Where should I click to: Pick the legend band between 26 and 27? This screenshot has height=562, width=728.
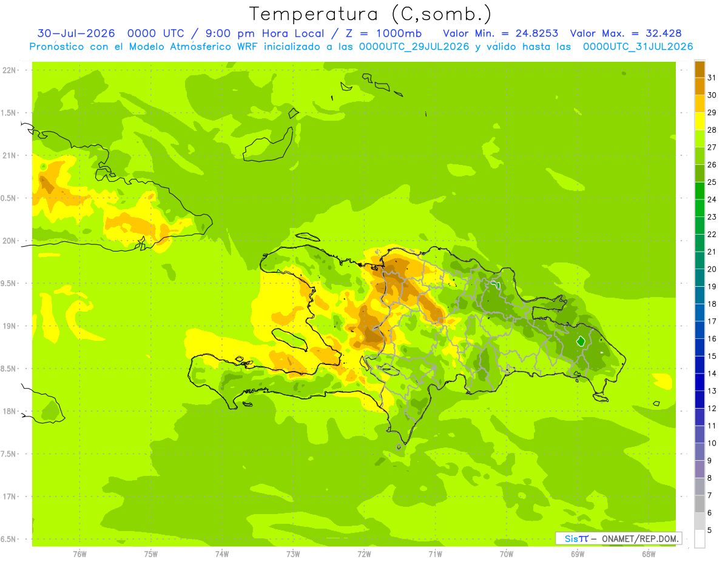click(699, 156)
